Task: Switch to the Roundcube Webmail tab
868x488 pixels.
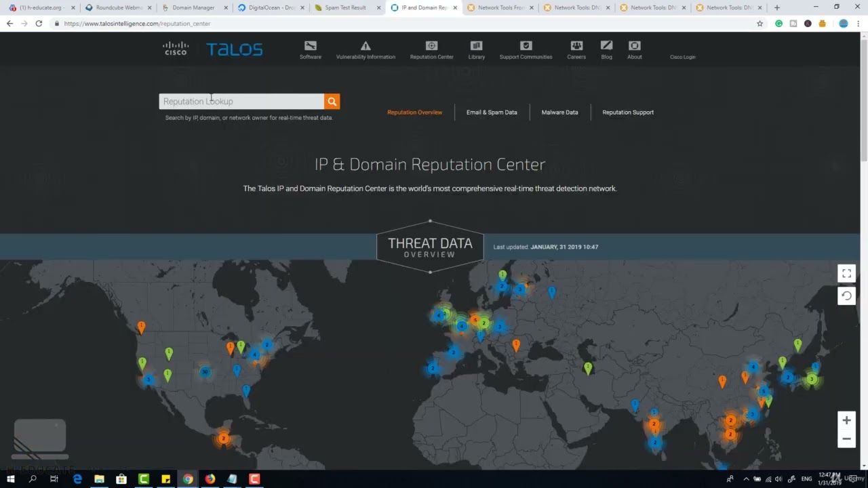Action: pos(119,7)
